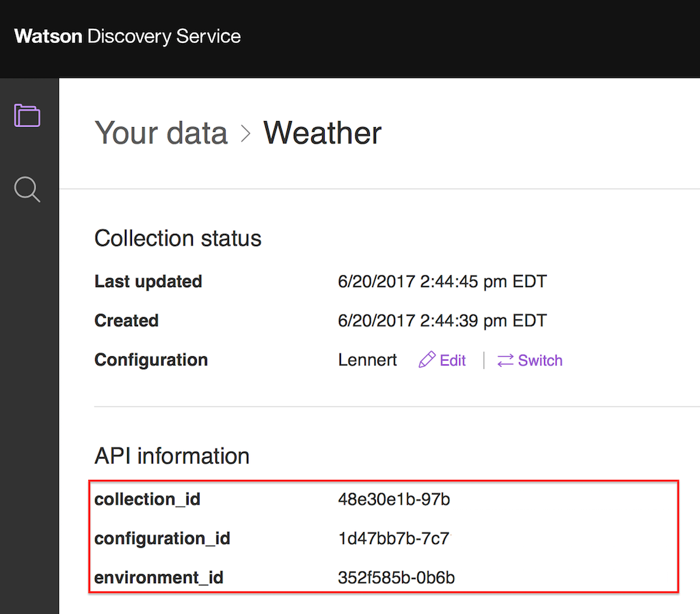Click the Created label
This screenshot has width=700, height=614.
click(126, 321)
